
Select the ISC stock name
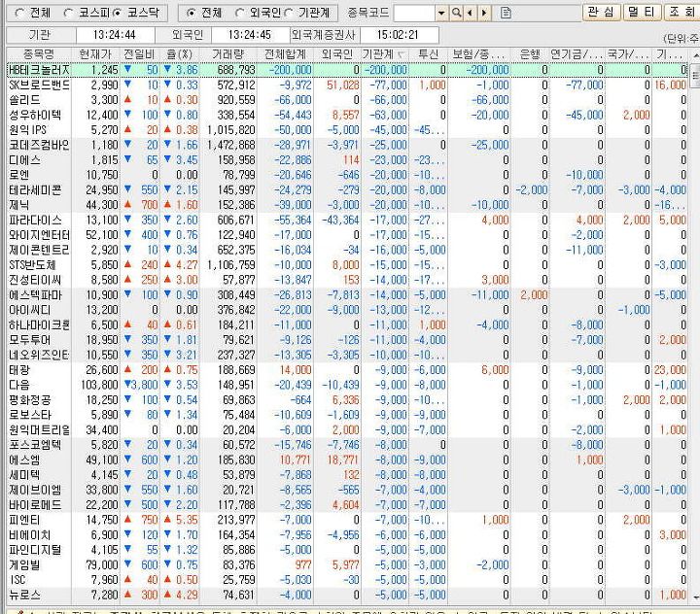tap(17, 580)
